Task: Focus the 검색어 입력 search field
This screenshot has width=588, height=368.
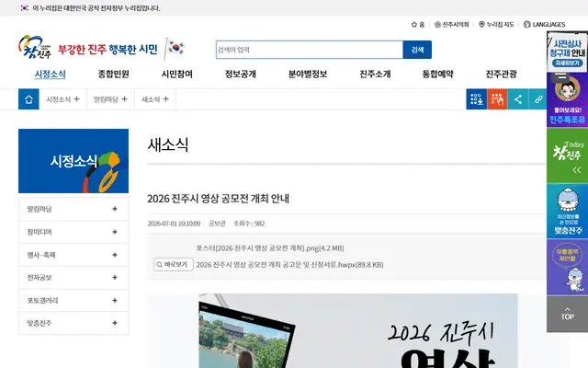Action: (310, 50)
